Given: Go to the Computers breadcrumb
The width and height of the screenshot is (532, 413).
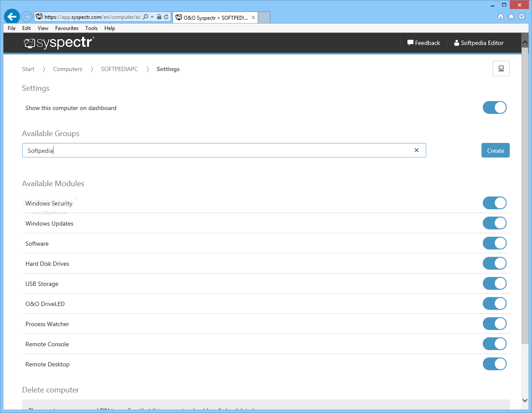Looking at the screenshot, I should (x=68, y=69).
